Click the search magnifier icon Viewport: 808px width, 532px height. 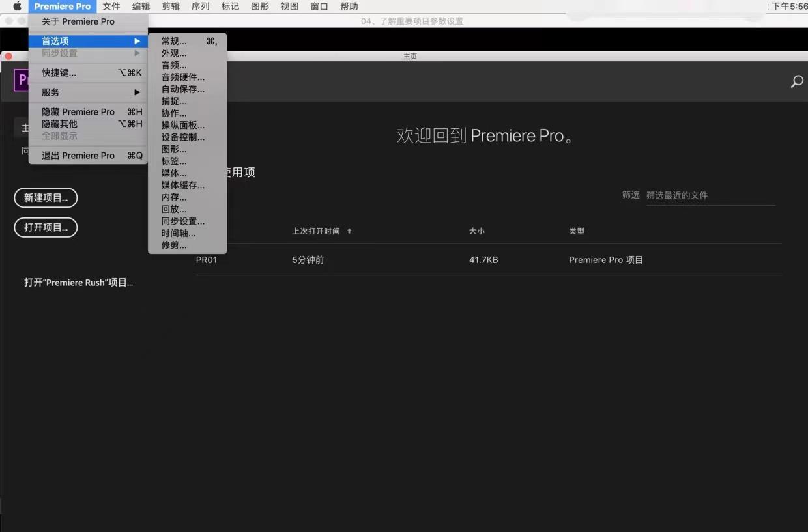click(797, 81)
